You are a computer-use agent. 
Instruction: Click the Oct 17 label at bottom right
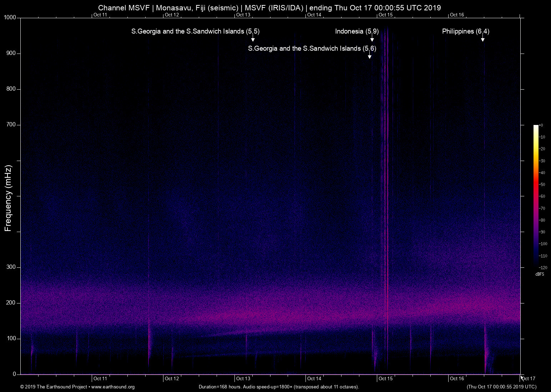[x=528, y=378]
